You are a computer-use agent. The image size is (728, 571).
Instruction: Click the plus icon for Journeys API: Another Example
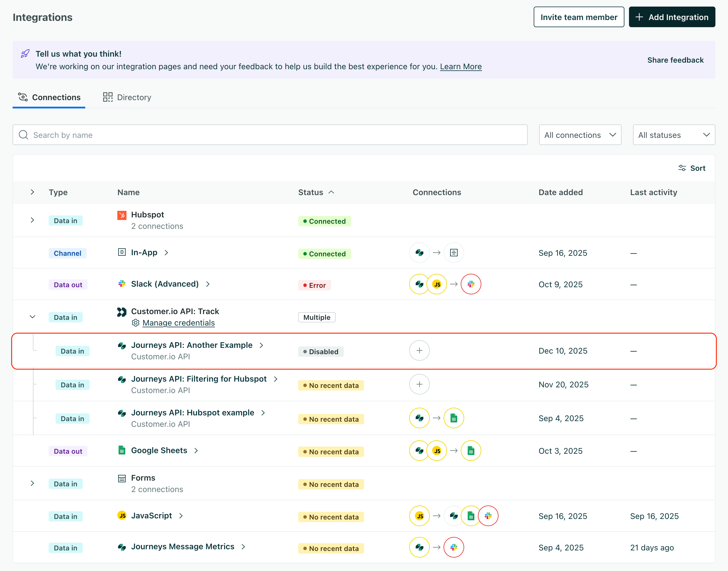tap(419, 350)
